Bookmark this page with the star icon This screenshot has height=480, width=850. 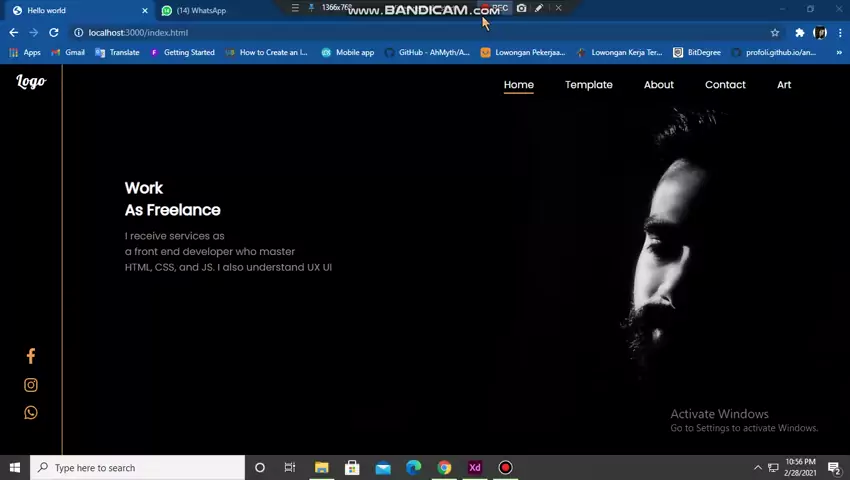tap(774, 32)
